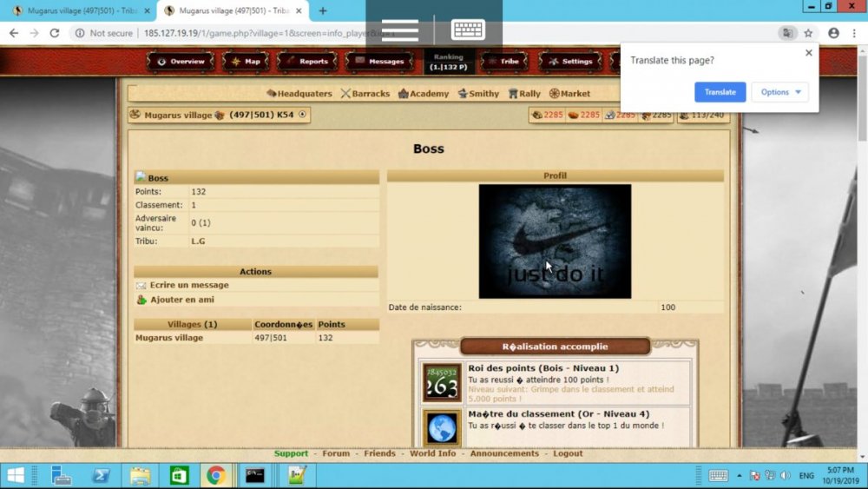Click the Ecrire un message envelope icon
Viewport: 868px width, 489px height.
(x=141, y=285)
